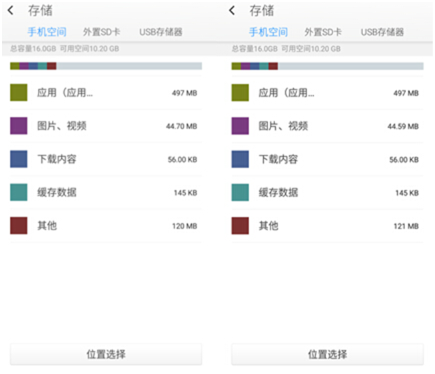
Task: Click 145 KB value in right screen
Action: tap(407, 193)
